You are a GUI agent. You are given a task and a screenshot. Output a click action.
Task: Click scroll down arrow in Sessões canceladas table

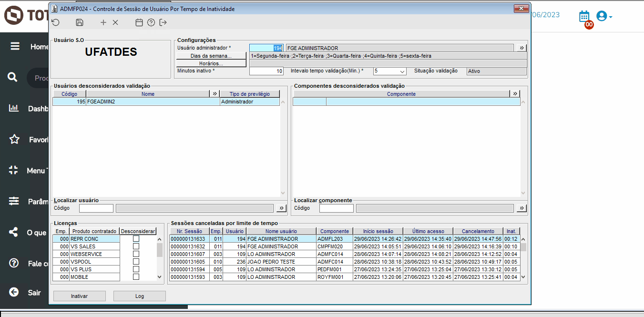(523, 276)
